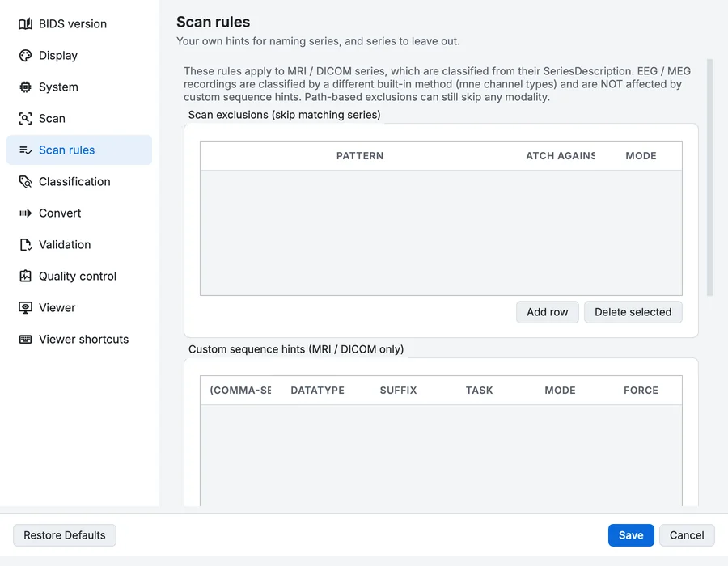
Task: Click the truncated comma-separated column header
Action: pyautogui.click(x=240, y=391)
